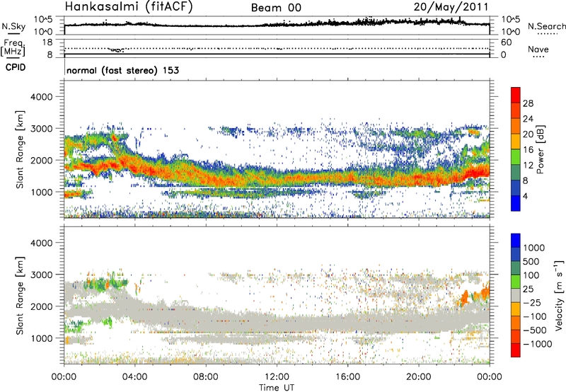Select the '20:00' time axis label
This screenshot has width=566, height=392.
[x=418, y=377]
